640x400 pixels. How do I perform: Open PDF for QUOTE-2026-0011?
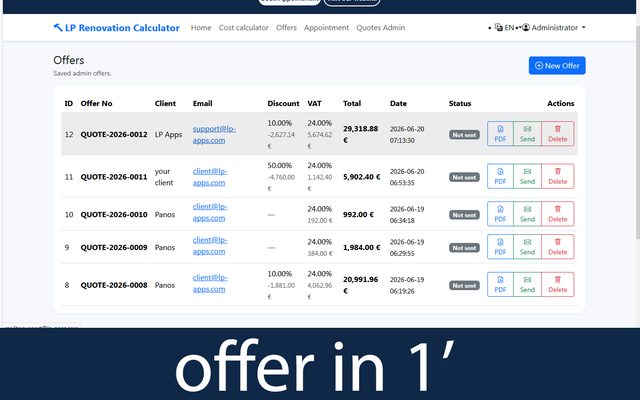tap(500, 176)
